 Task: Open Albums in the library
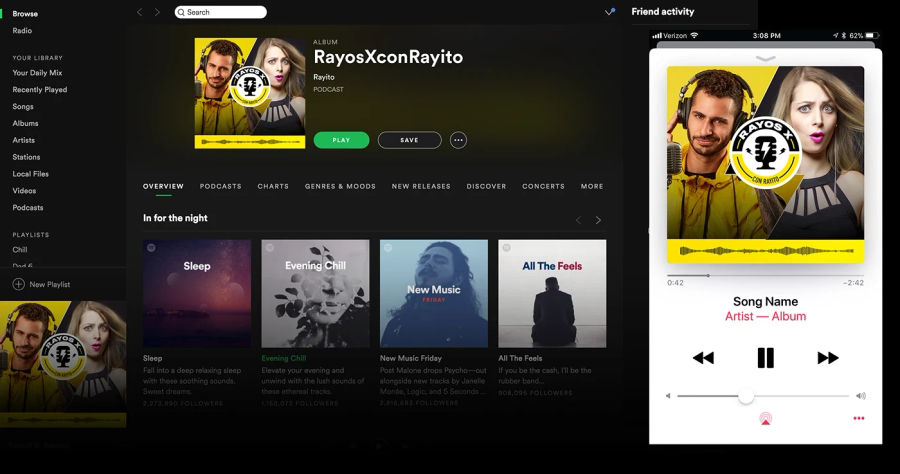click(25, 123)
